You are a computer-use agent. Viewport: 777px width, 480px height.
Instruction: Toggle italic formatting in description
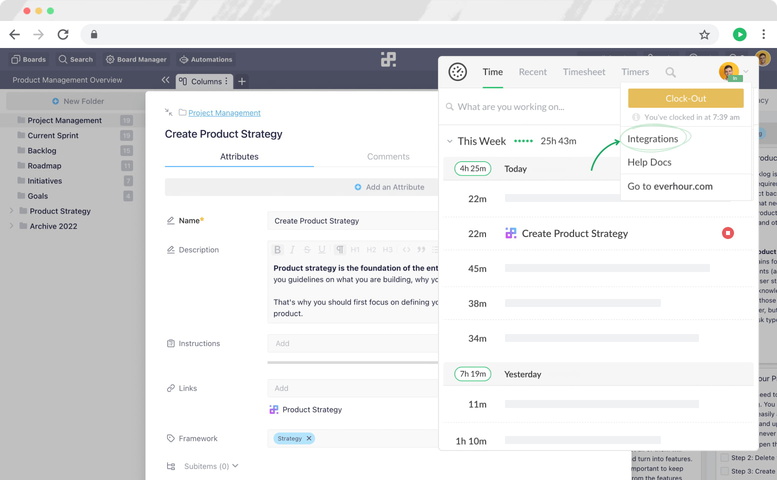tap(292, 250)
